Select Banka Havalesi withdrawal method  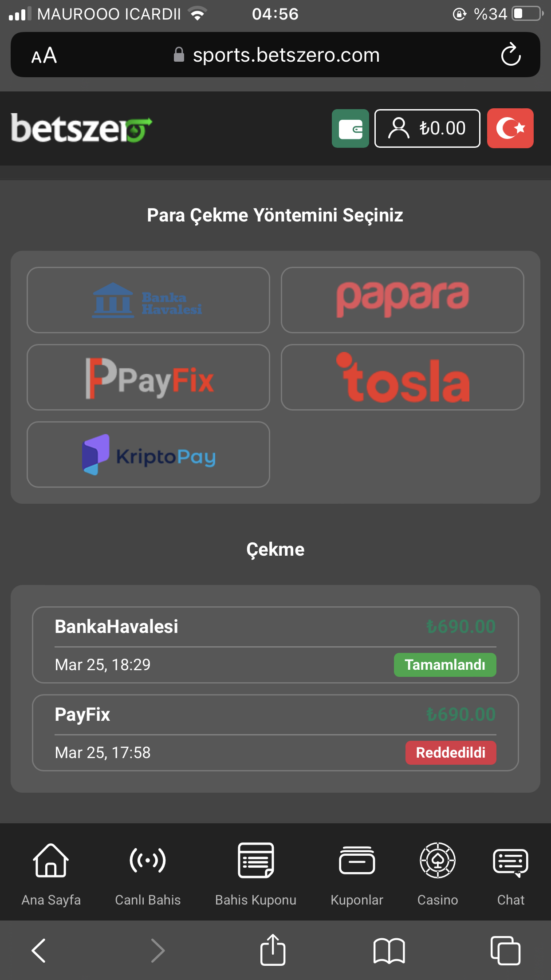148,300
